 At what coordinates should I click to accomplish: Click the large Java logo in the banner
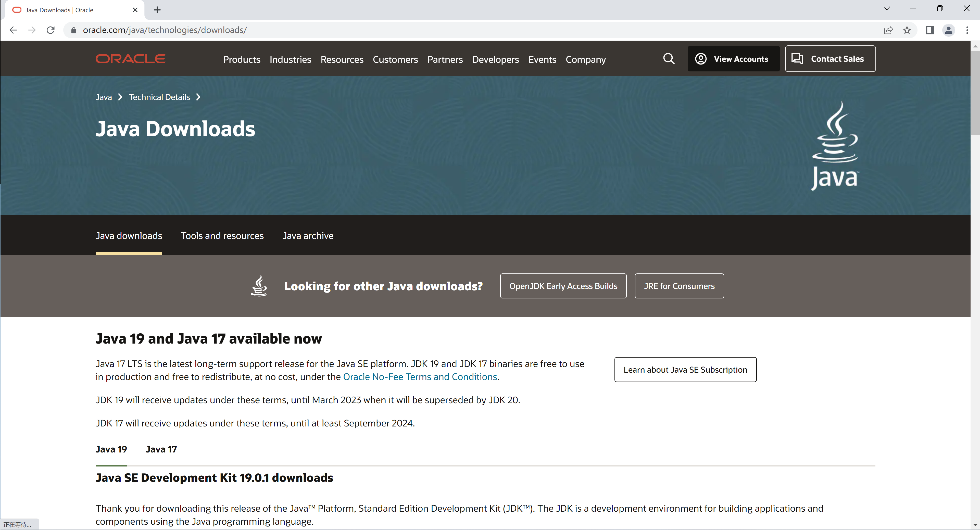[835, 146]
